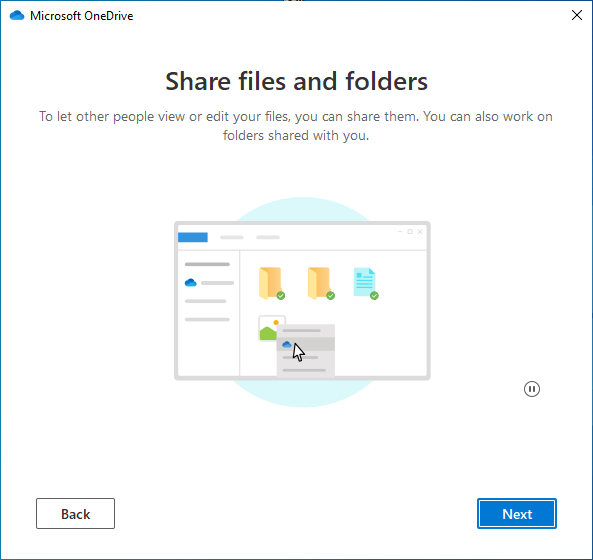This screenshot has height=560, width=593.
Task: Click the bottom entry of illustrated context menu
Action: tap(304, 370)
